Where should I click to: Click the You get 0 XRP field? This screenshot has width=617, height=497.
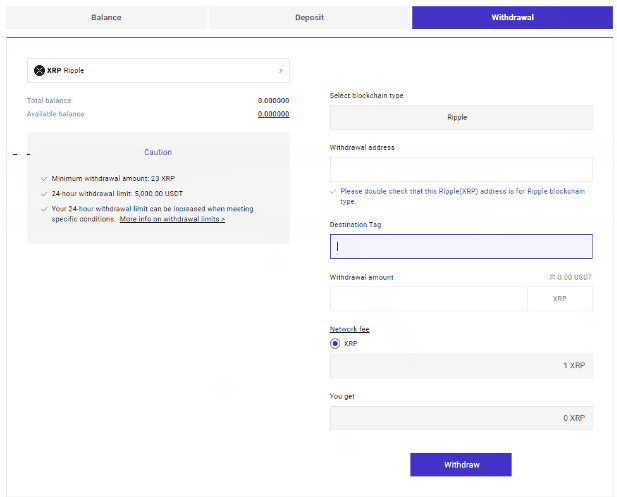(x=461, y=418)
